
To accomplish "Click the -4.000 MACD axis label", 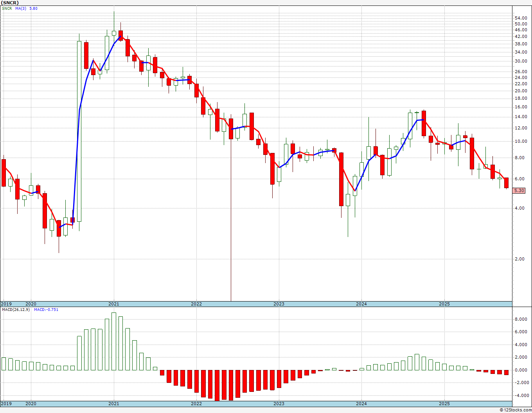I will point(521,395).
